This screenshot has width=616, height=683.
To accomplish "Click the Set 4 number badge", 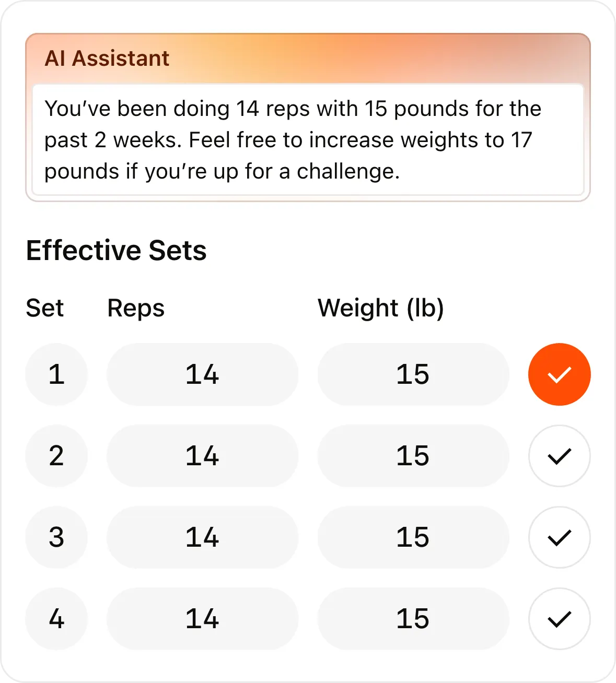I will click(56, 619).
